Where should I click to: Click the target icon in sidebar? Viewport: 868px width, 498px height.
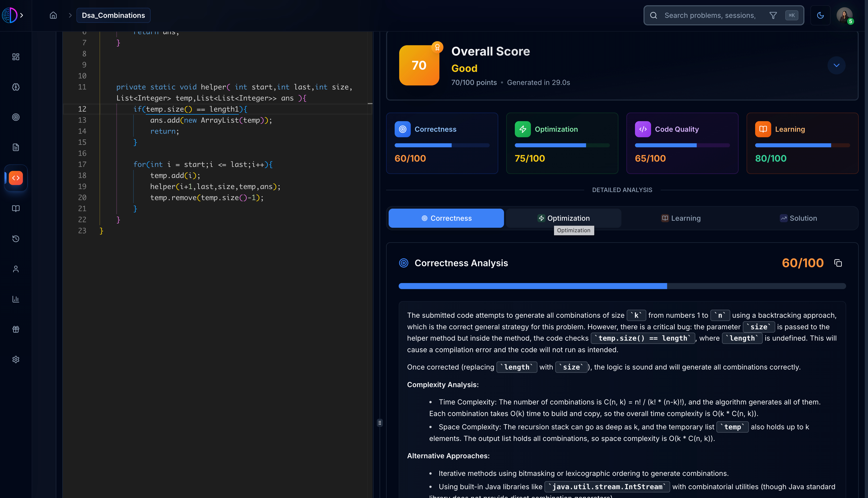point(16,117)
